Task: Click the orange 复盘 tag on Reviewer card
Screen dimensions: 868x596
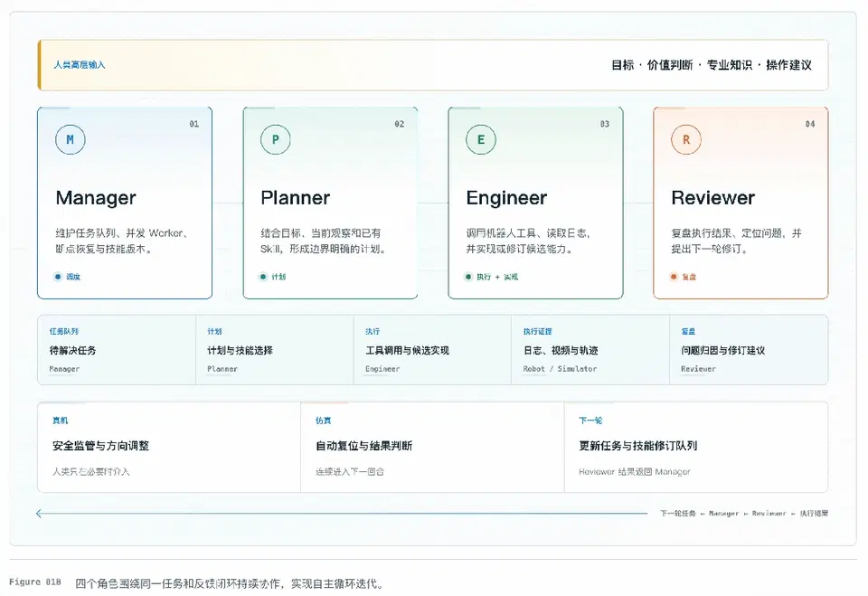Action: [x=689, y=277]
